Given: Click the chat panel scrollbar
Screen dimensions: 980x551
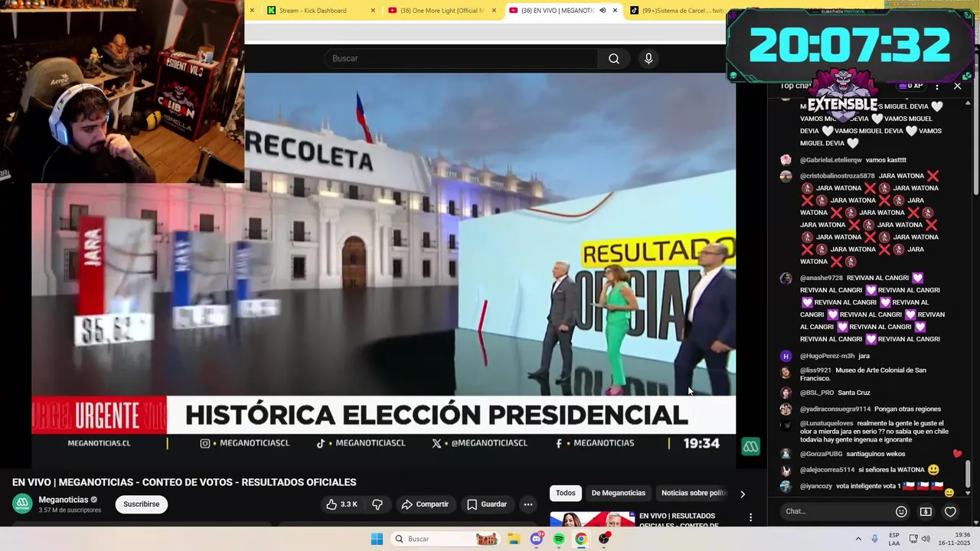Looking at the screenshot, I should [x=968, y=474].
